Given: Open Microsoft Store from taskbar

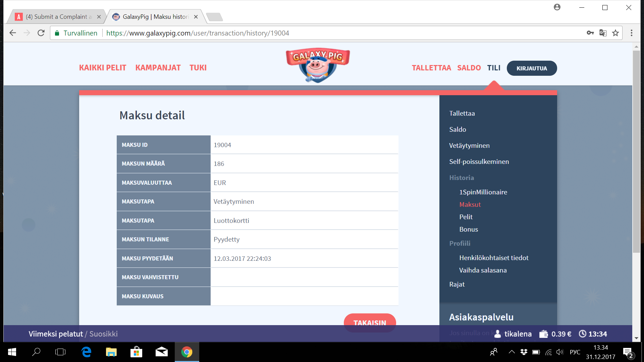Looking at the screenshot, I should point(136,352).
